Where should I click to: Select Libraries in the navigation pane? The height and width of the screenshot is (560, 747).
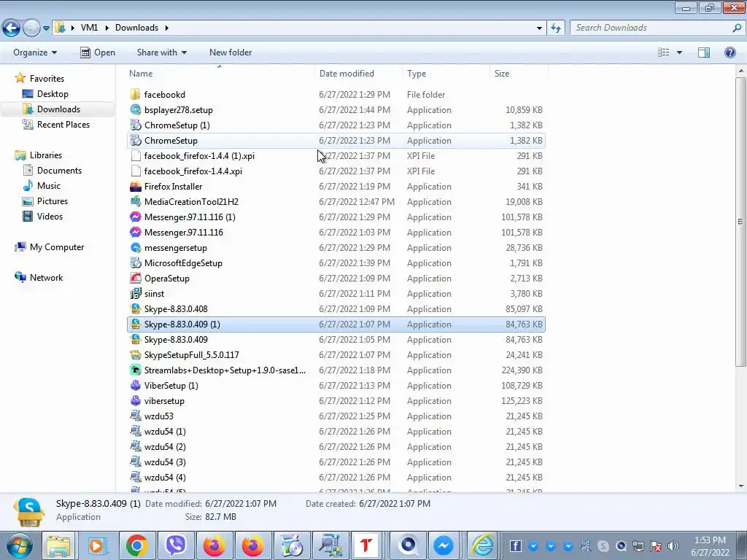tap(46, 155)
